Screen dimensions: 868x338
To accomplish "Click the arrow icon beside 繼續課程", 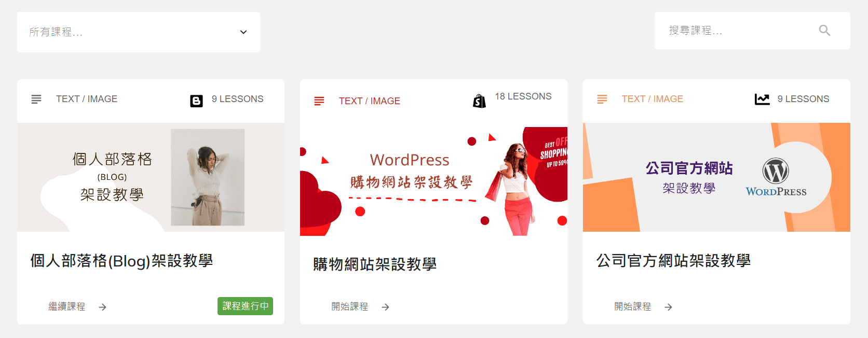I will click(x=103, y=307).
